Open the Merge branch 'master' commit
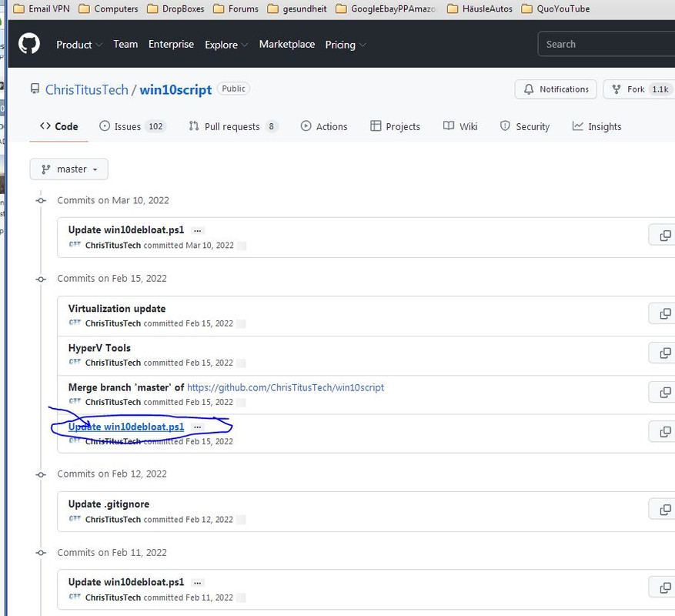The height and width of the screenshot is (616, 675). coord(126,387)
